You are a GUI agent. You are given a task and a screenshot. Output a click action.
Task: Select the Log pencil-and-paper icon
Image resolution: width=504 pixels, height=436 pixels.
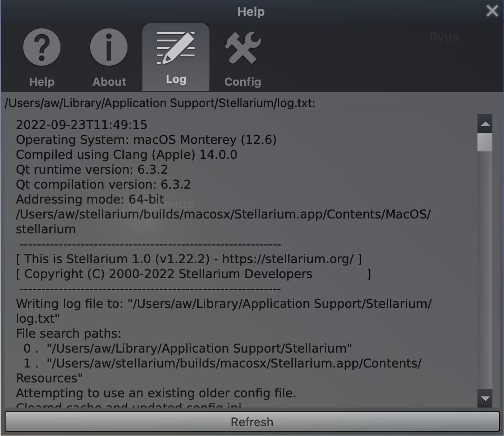click(175, 48)
